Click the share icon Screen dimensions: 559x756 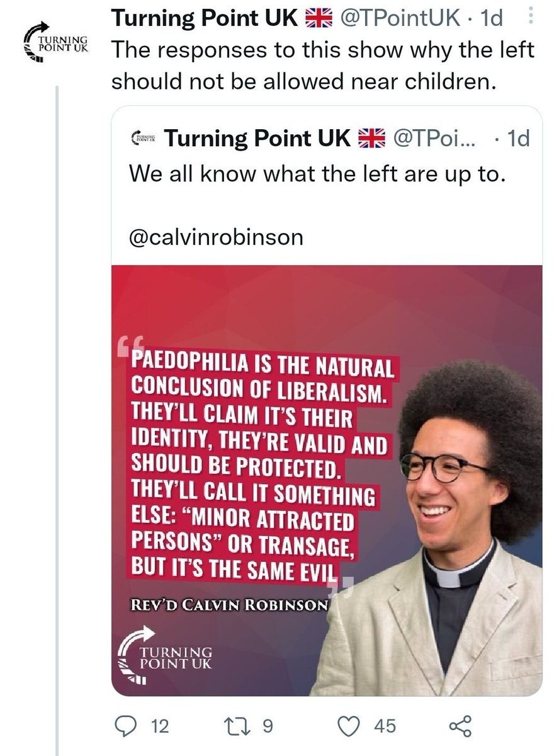coord(460,726)
